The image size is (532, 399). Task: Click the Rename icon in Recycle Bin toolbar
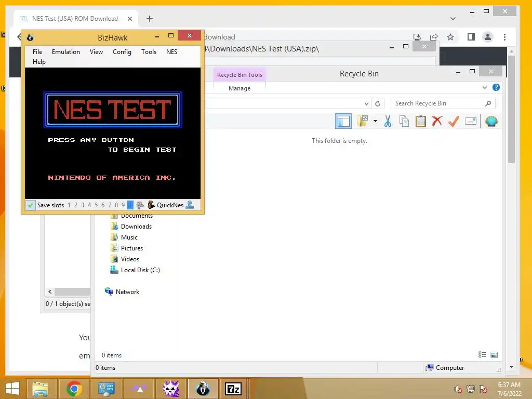(x=471, y=121)
